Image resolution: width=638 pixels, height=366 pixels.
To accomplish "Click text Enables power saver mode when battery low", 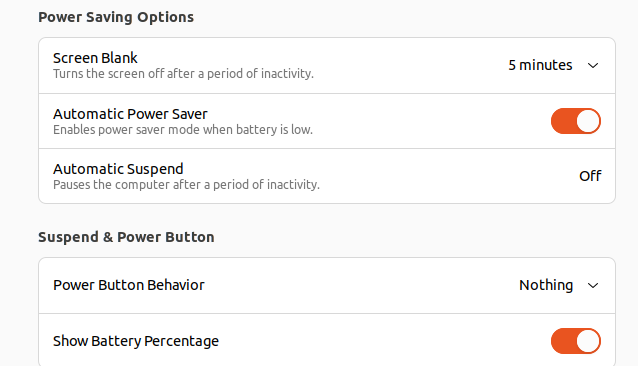I will click(183, 130).
